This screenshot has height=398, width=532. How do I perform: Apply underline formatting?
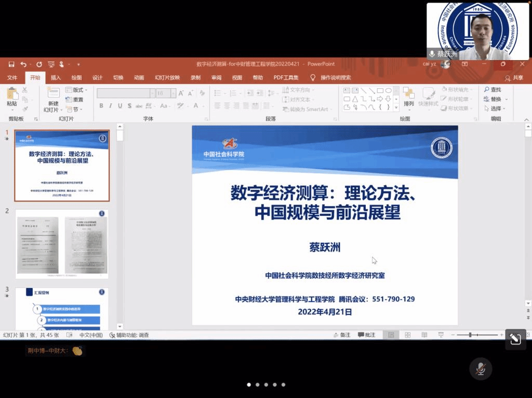(119, 106)
